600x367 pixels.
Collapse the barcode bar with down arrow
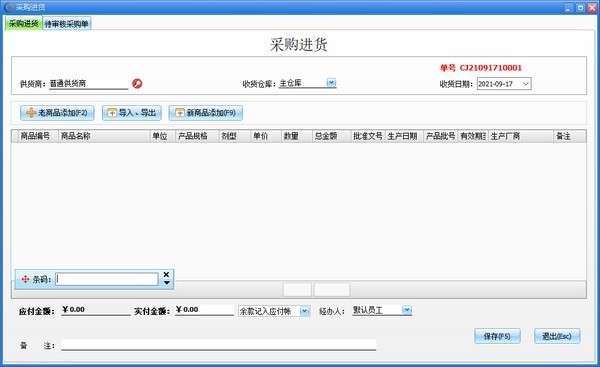167,283
